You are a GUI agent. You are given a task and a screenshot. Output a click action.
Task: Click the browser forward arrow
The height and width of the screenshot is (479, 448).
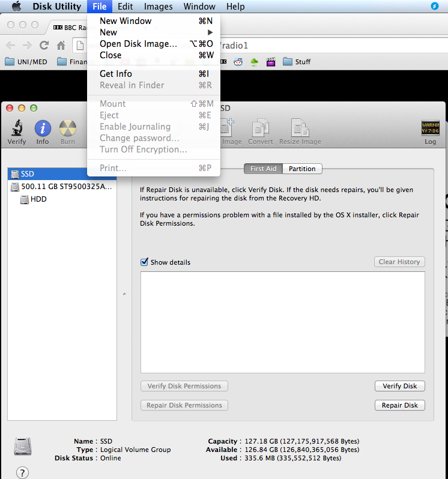tap(27, 46)
